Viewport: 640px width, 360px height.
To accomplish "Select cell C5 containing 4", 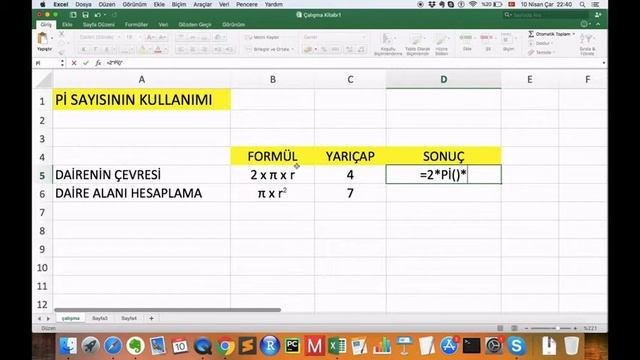I will pyautogui.click(x=350, y=175).
